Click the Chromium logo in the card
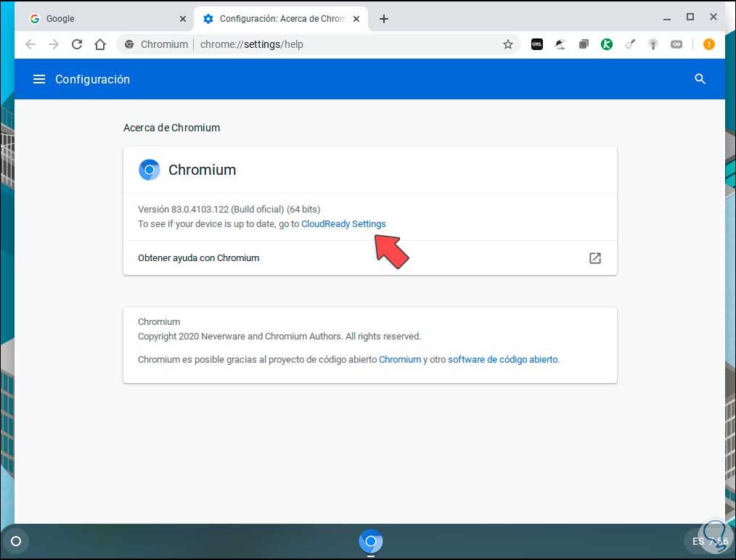The height and width of the screenshot is (560, 736). point(150,170)
